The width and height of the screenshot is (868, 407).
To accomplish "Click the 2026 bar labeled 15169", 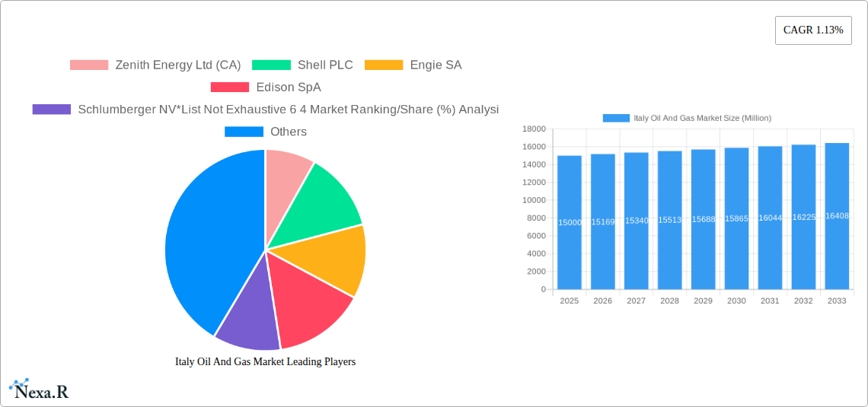I will click(x=603, y=221).
